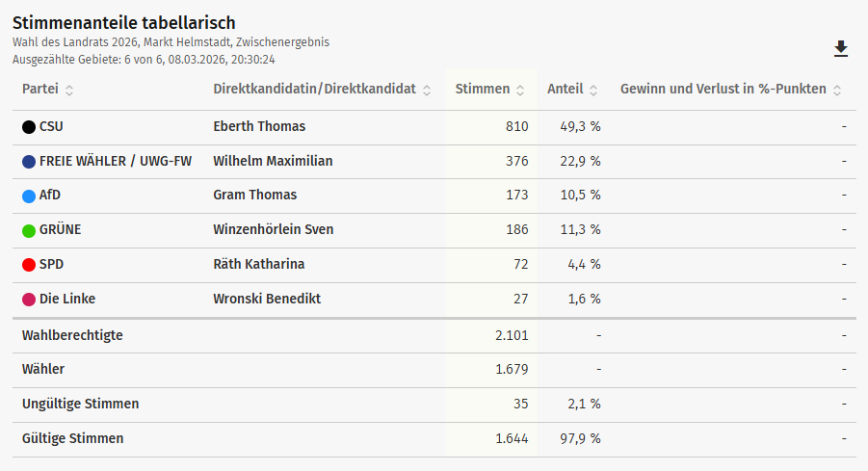Click the Anteil column header label
The height and width of the screenshot is (471, 868).
565,90
